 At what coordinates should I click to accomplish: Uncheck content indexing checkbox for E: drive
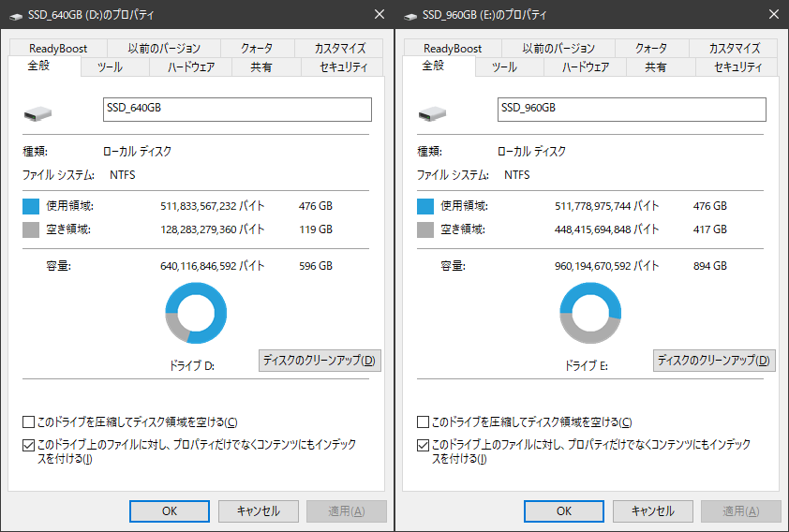point(423,445)
